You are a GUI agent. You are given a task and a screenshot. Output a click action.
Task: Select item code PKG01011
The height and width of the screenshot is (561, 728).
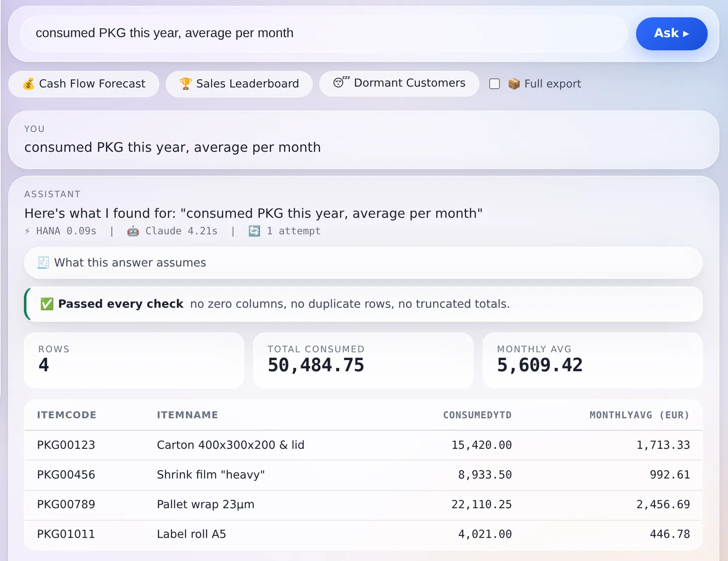[x=66, y=534]
